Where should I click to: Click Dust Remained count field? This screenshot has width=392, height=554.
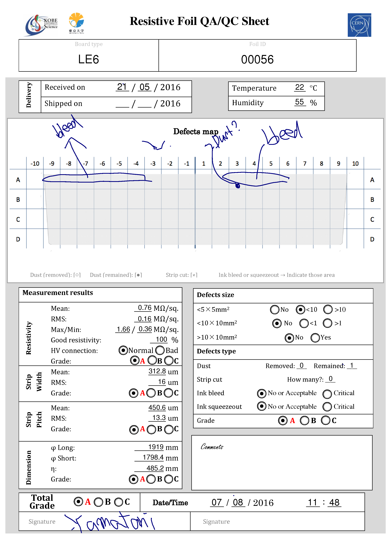click(x=352, y=366)
